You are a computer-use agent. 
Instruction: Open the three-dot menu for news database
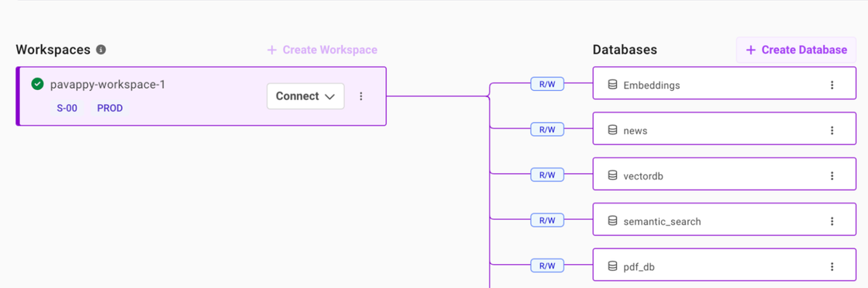coord(832,130)
